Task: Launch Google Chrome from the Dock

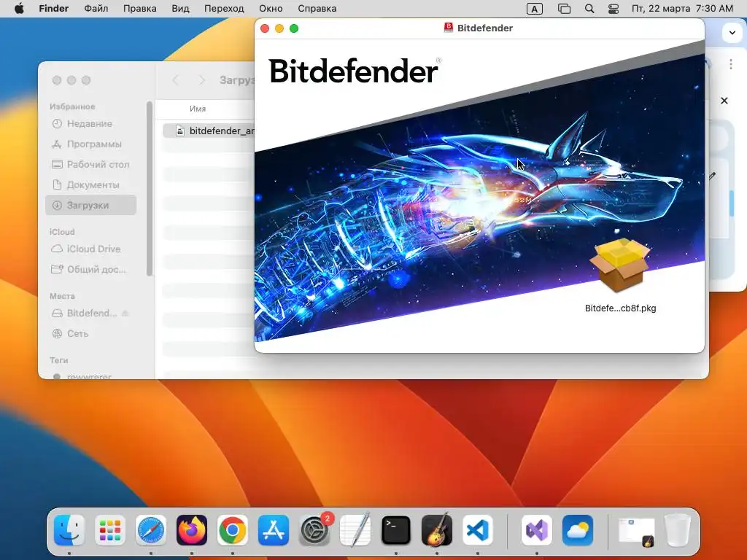Action: 233,530
